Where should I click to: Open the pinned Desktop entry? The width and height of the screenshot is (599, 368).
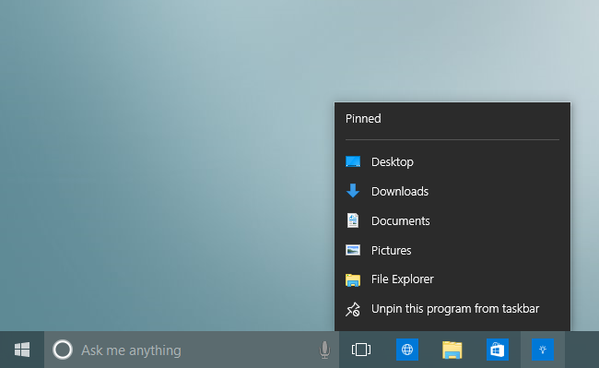(x=452, y=162)
